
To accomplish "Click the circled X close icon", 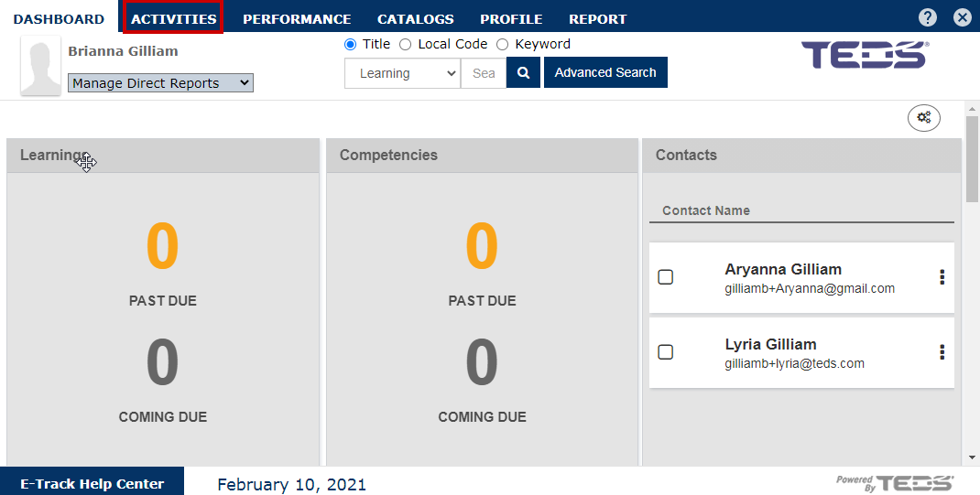I will pos(962,17).
